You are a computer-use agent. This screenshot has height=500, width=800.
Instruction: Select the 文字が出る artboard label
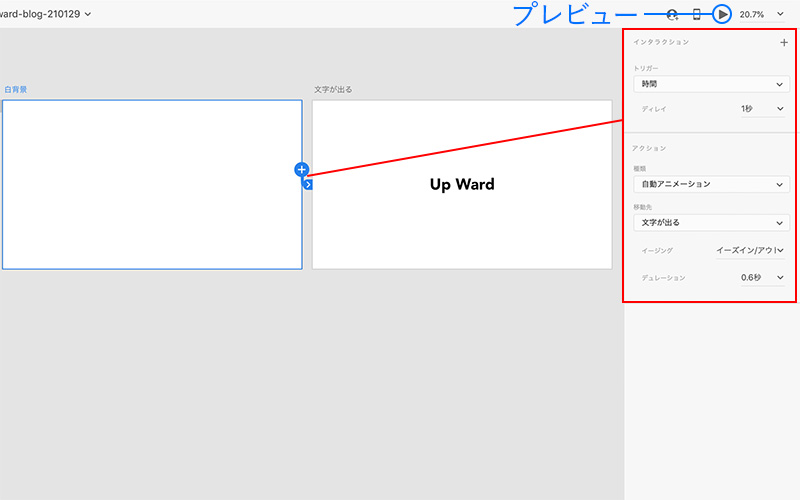tap(333, 90)
